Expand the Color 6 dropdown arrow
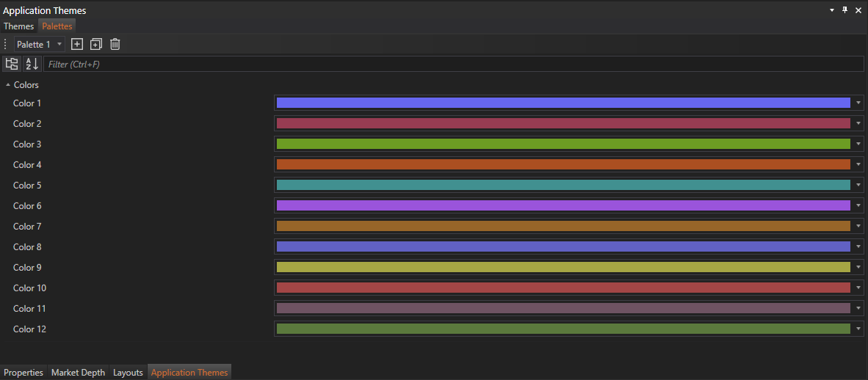The image size is (868, 380). [858, 205]
